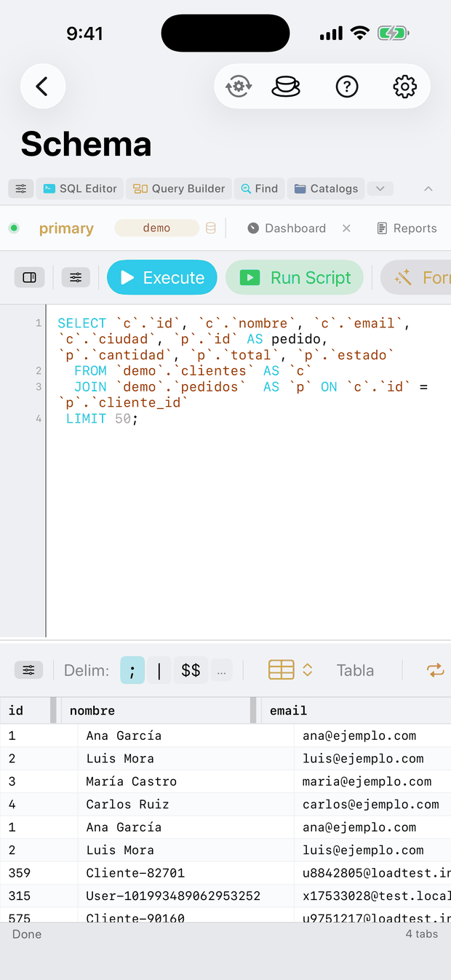Image resolution: width=451 pixels, height=980 pixels.
Task: Select the $$ delimiter
Action: point(191,670)
